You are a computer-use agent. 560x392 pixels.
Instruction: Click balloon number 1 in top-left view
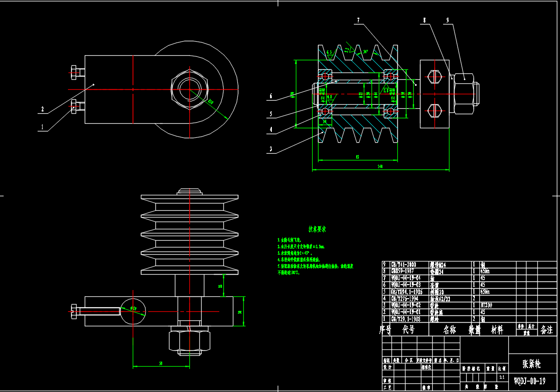click(x=42, y=128)
